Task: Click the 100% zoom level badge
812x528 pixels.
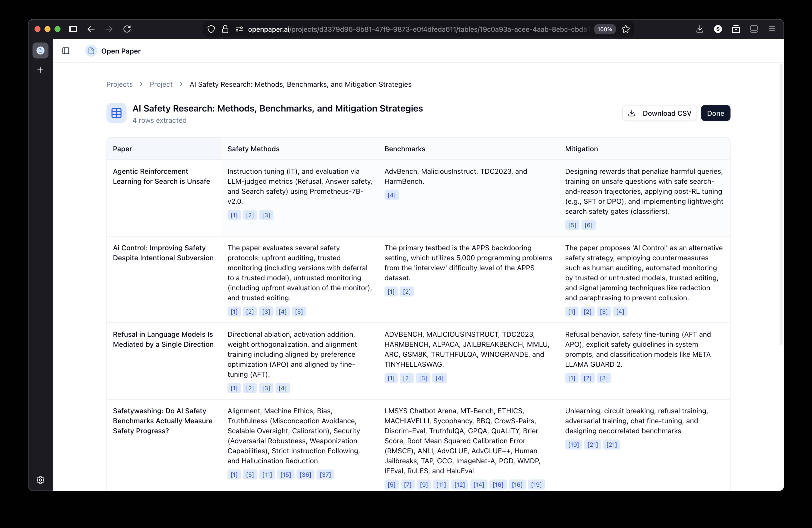Action: pos(604,29)
